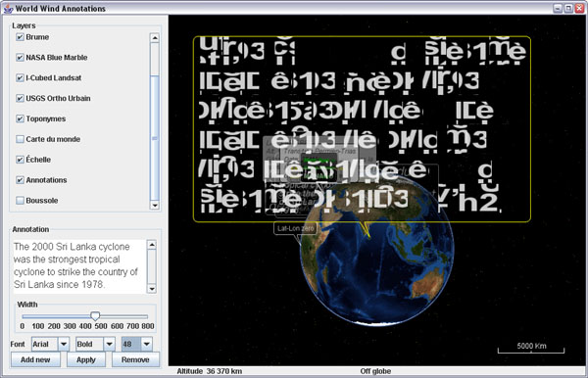Enable the Carte du monde layer
Image resolution: width=588 pixels, height=378 pixels.
[x=20, y=139]
